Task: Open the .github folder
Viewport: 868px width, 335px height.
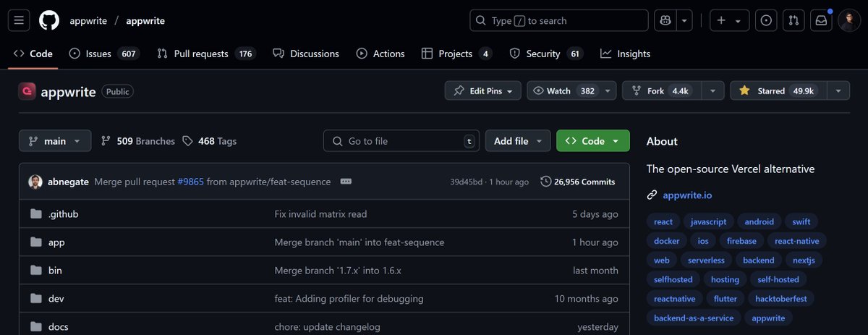Action: click(63, 214)
